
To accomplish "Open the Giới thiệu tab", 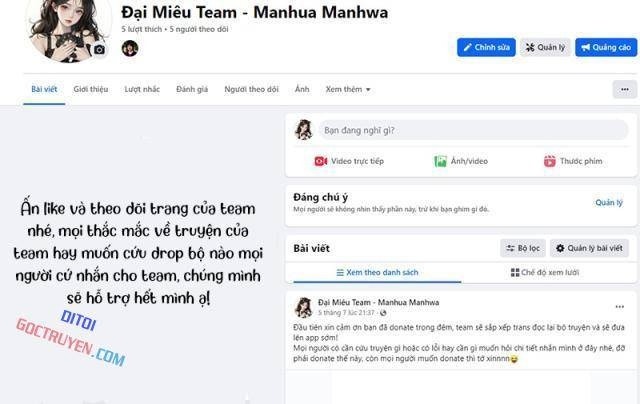I will click(x=91, y=89).
